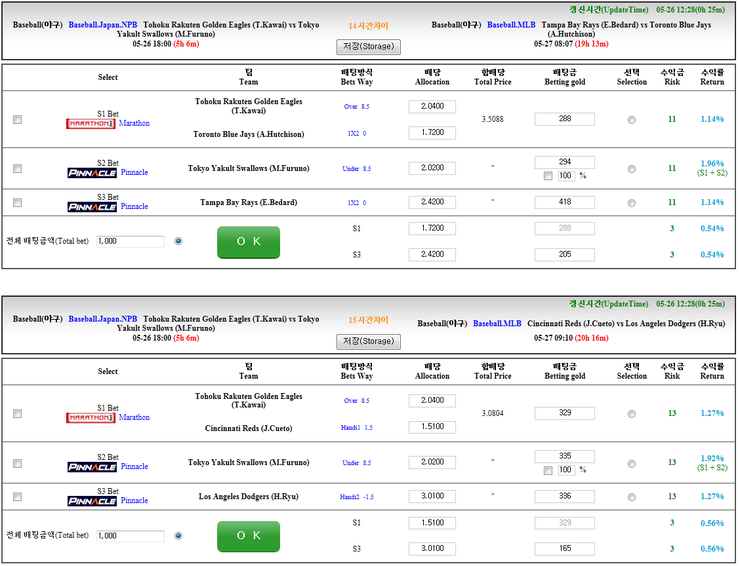This screenshot has height=566, width=740.
Task: Click betting gold field showing 336
Action: tap(564, 496)
